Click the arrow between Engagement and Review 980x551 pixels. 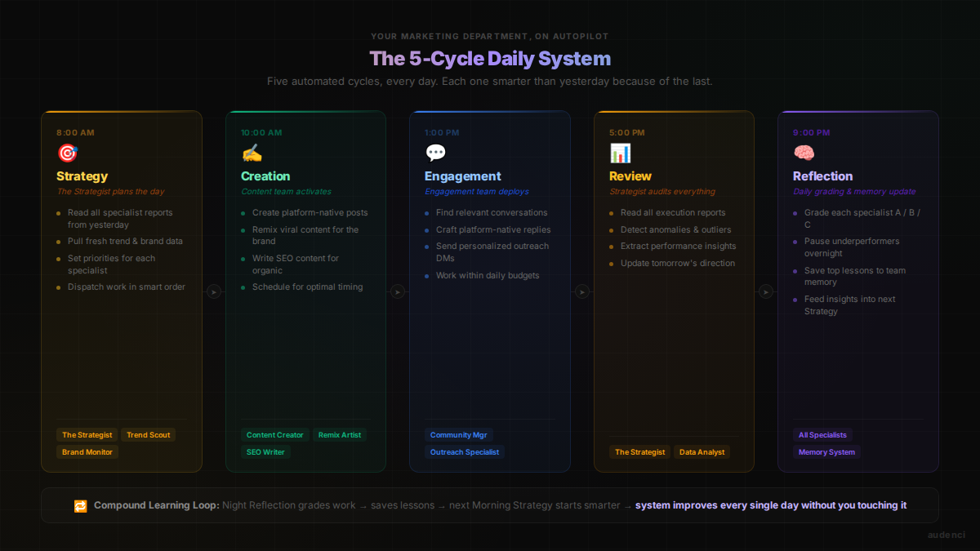[582, 291]
